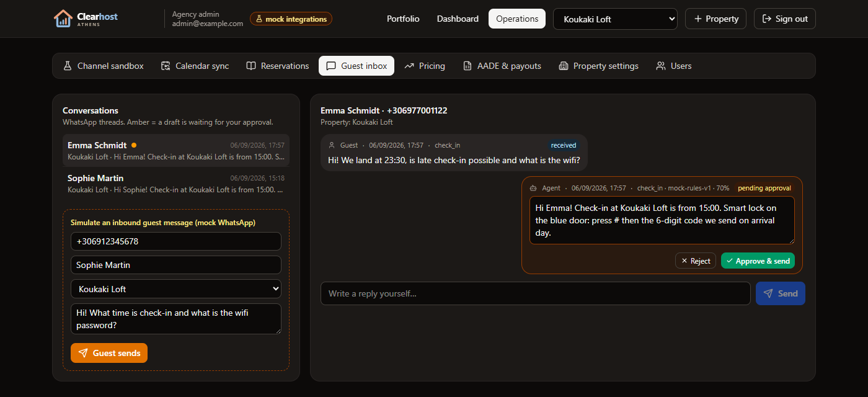Click the pending approval status badge
Viewport: 868px width, 397px height.
764,188
